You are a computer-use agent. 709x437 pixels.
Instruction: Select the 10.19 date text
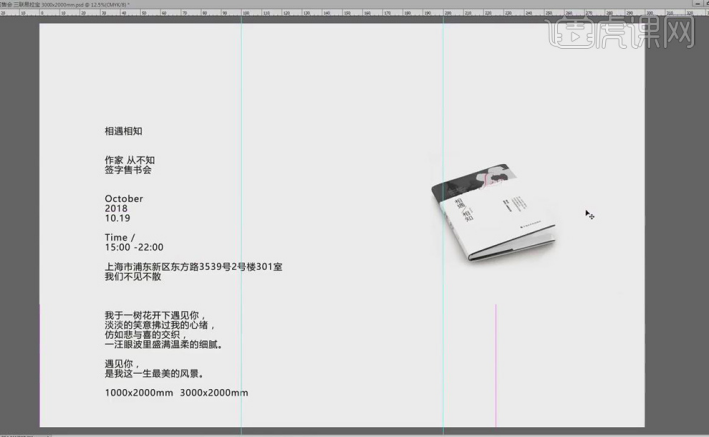point(118,218)
